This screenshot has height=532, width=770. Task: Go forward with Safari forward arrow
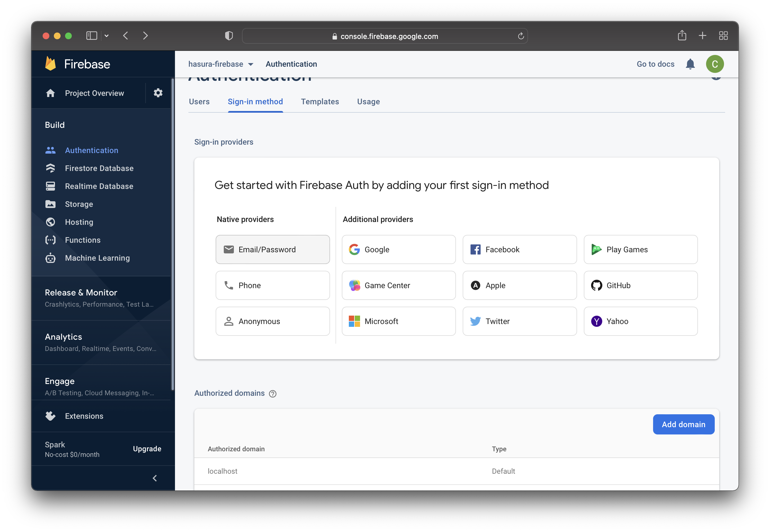point(146,36)
